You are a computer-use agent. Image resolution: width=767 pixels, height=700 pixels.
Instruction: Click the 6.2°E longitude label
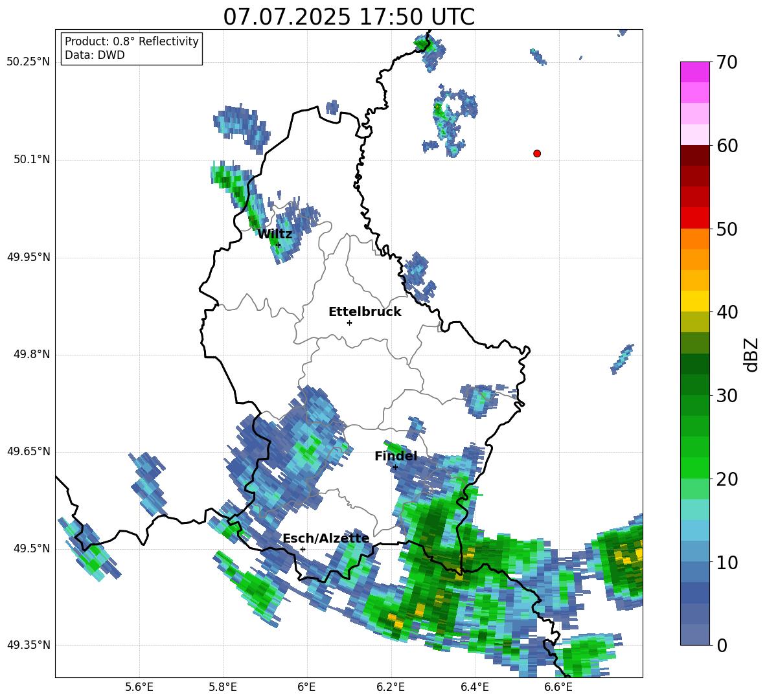tap(391, 687)
